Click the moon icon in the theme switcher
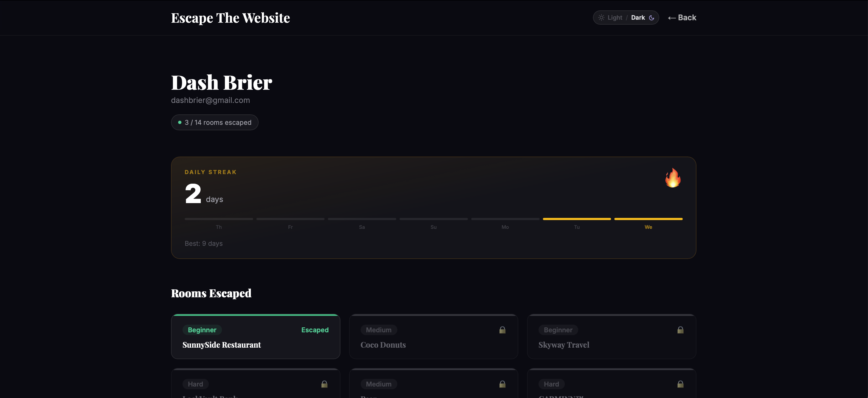The height and width of the screenshot is (398, 868). pos(651,18)
